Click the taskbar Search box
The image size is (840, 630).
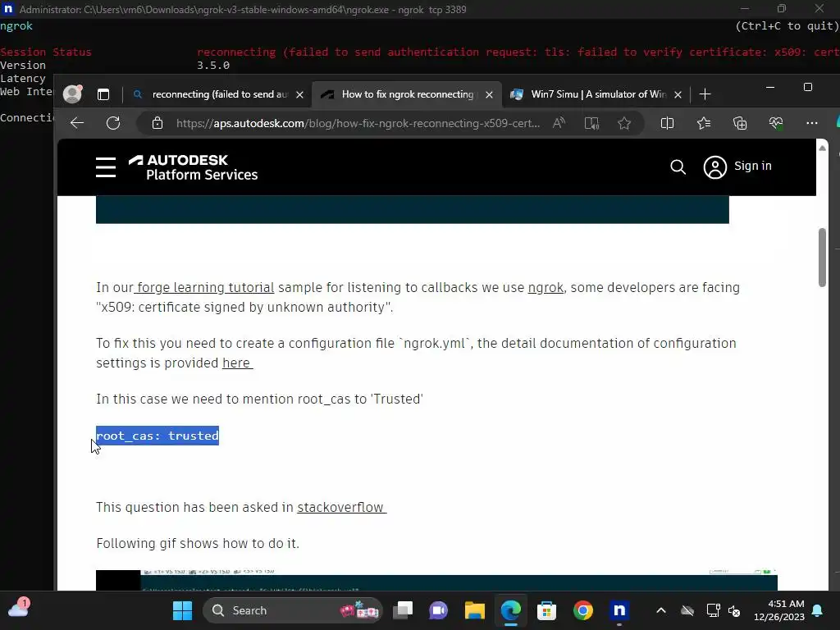(x=293, y=610)
